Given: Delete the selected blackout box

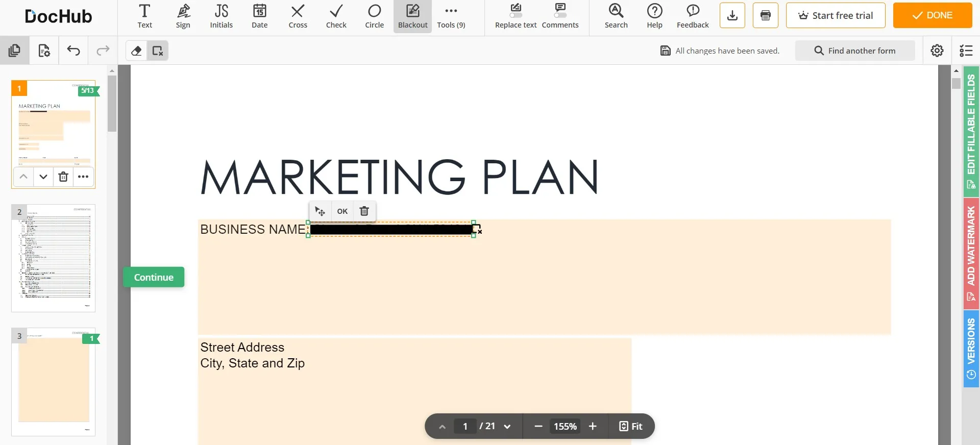Looking at the screenshot, I should [364, 211].
